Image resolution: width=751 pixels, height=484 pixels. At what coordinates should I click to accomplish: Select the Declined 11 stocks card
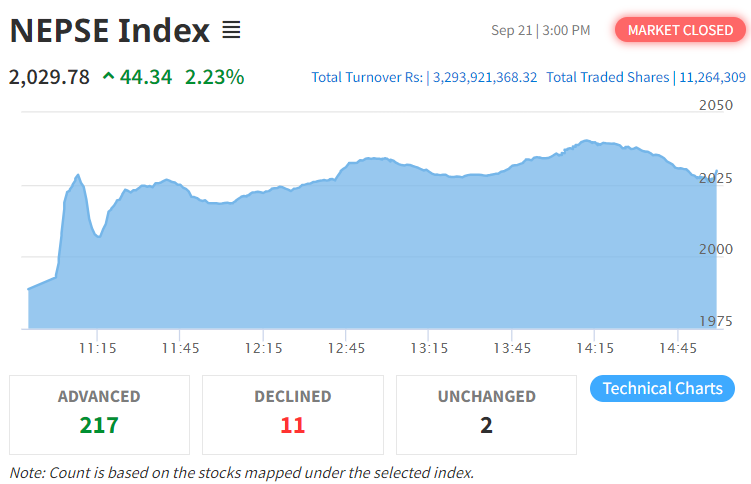[292, 414]
